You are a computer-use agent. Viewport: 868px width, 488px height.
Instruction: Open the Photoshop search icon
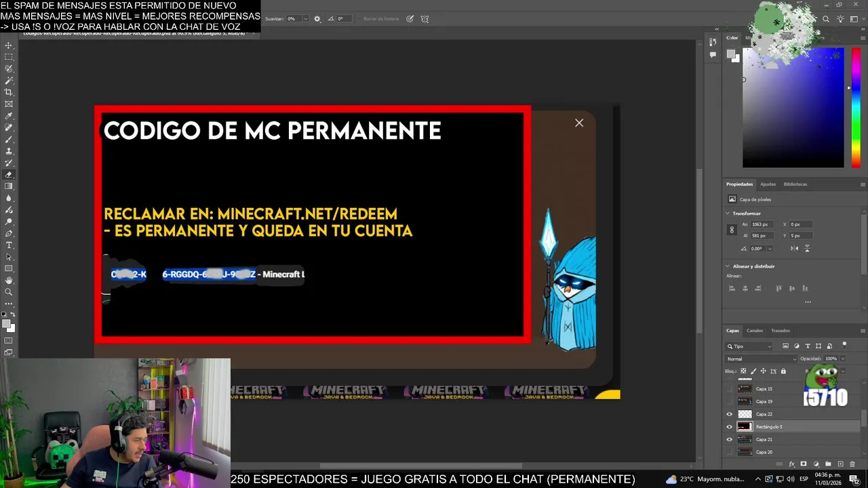(x=826, y=19)
